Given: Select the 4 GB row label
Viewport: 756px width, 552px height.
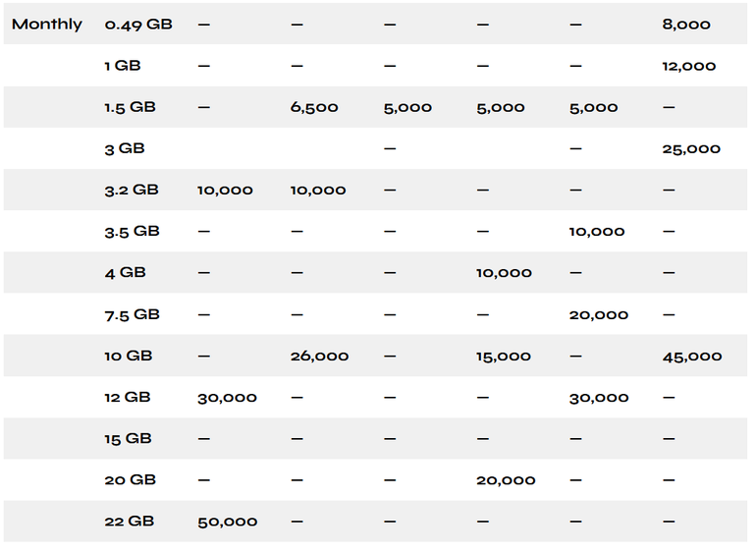Looking at the screenshot, I should 125,273.
